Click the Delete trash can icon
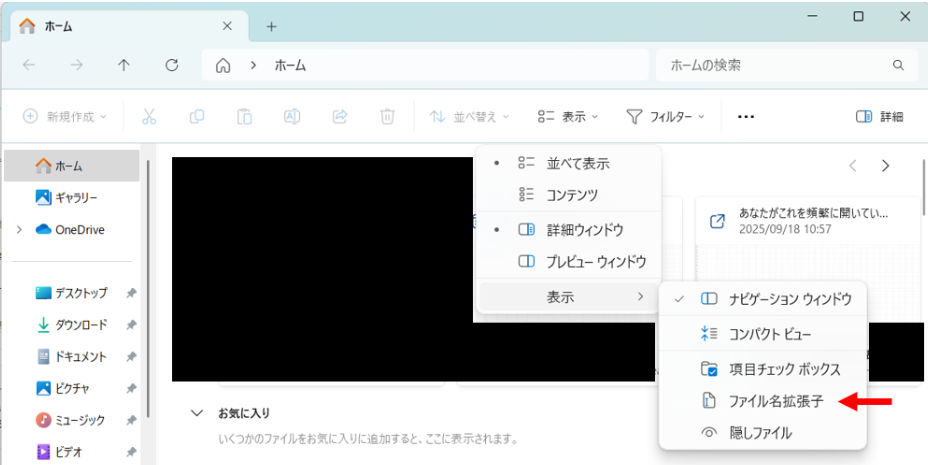This screenshot has height=465, width=928. coord(387,117)
